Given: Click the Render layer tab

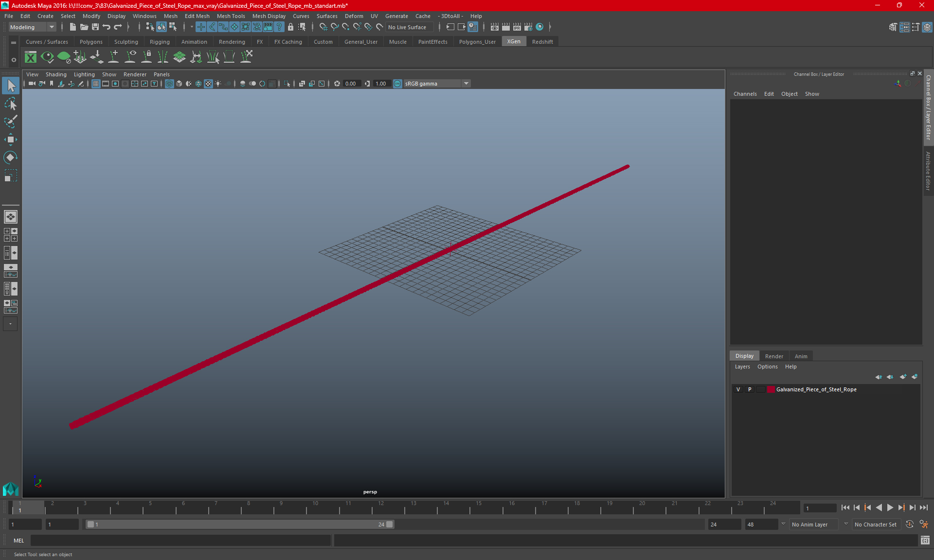Looking at the screenshot, I should click(x=774, y=356).
